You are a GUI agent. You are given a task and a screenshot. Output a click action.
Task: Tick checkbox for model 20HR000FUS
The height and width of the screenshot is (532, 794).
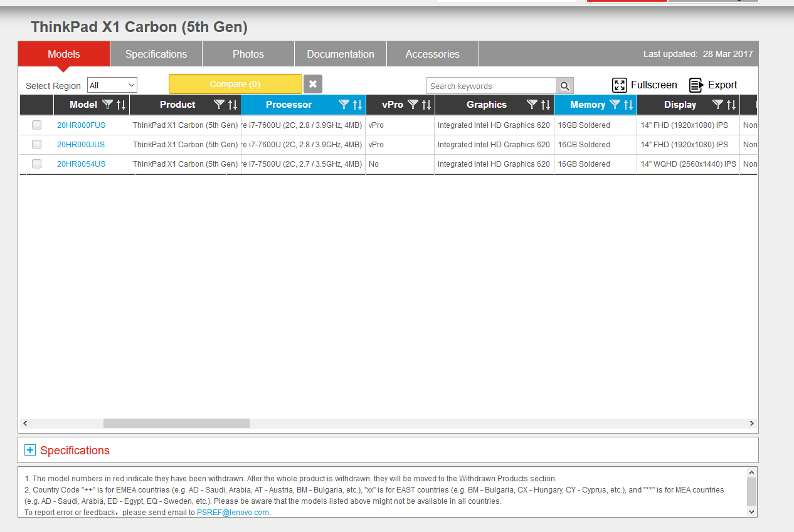(37, 125)
